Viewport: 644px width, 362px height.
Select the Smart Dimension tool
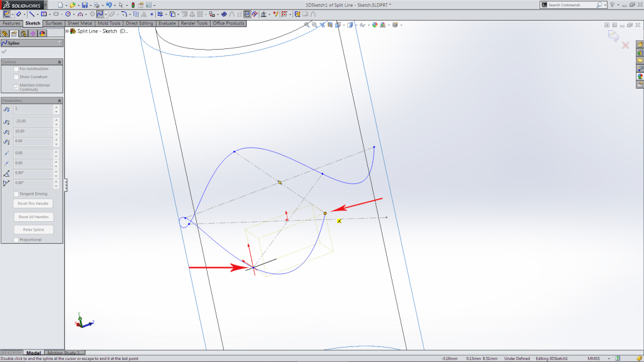click(18, 13)
